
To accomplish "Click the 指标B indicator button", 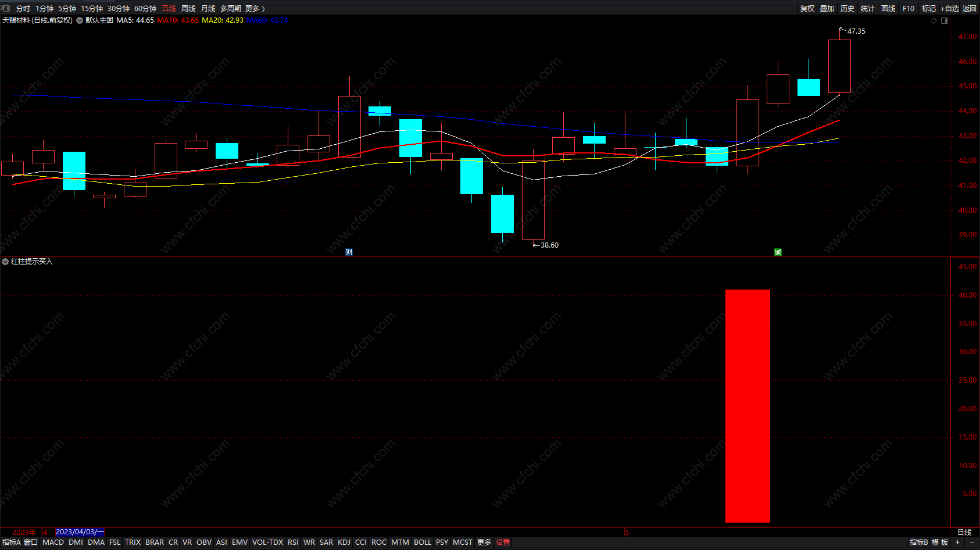I will [x=918, y=542].
